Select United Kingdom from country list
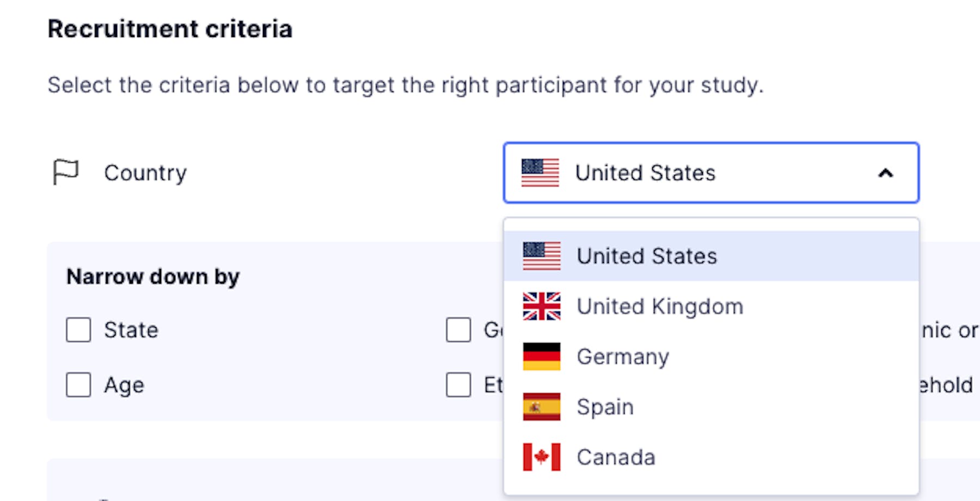 (x=712, y=306)
